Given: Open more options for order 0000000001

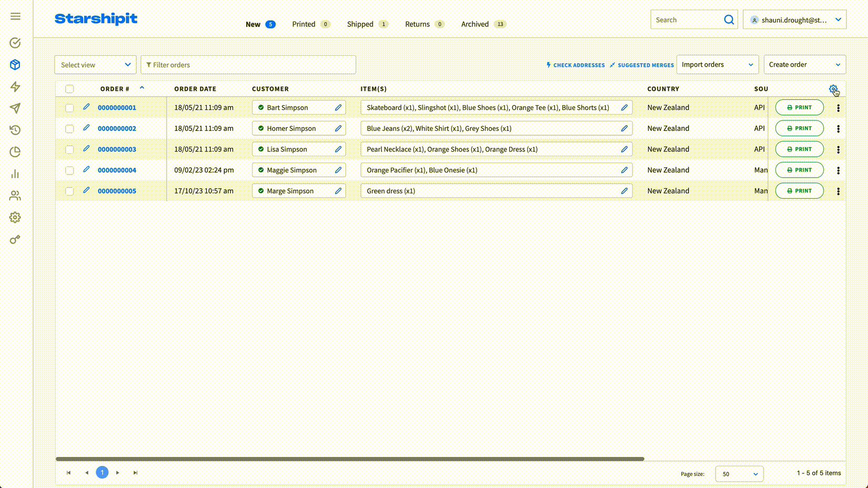Looking at the screenshot, I should click(838, 108).
